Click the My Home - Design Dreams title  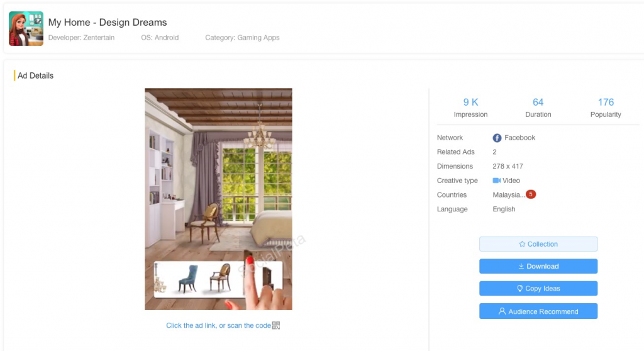coord(108,22)
